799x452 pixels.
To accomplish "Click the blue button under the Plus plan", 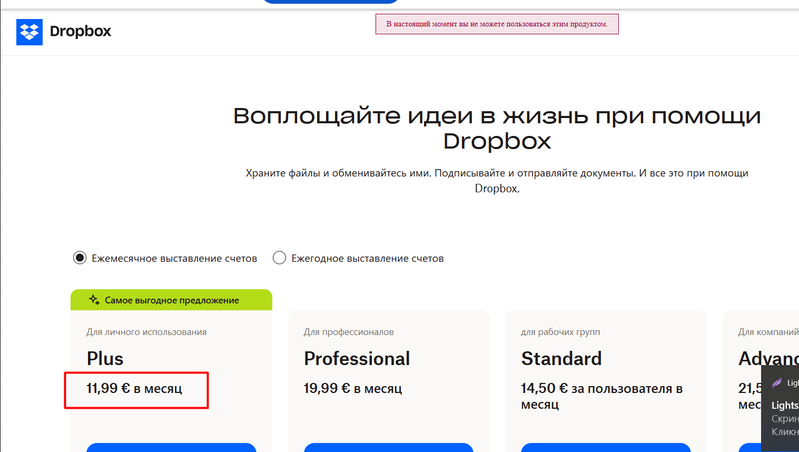I will coord(171,447).
